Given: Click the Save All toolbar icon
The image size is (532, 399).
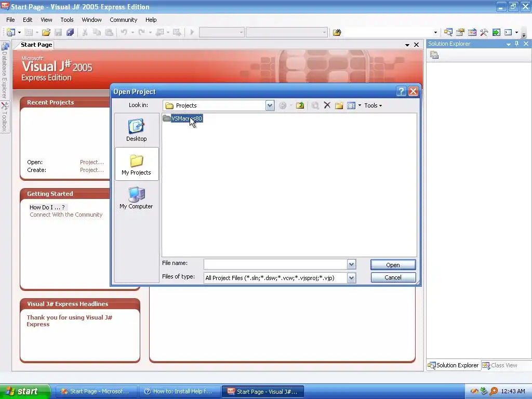Looking at the screenshot, I should [x=70, y=32].
